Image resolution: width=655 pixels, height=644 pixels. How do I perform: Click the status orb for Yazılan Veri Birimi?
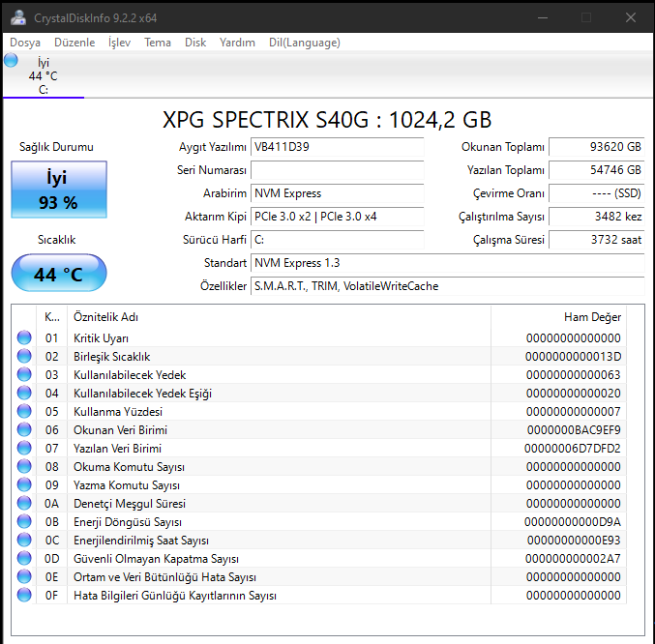point(24,448)
